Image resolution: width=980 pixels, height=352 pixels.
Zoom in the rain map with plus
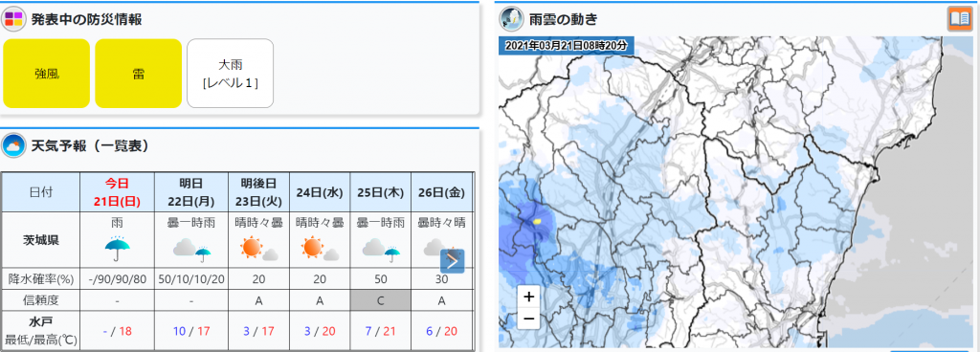pyautogui.click(x=528, y=297)
